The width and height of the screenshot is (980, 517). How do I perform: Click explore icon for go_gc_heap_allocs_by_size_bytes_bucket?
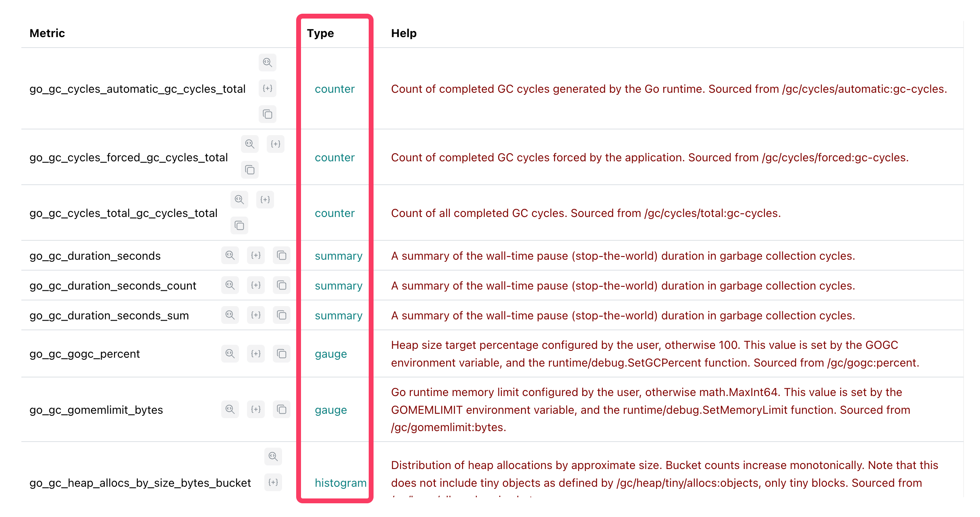tap(273, 457)
